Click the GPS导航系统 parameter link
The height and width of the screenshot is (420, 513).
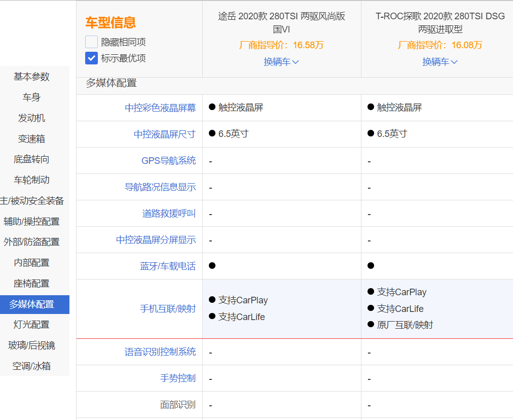[x=168, y=161]
